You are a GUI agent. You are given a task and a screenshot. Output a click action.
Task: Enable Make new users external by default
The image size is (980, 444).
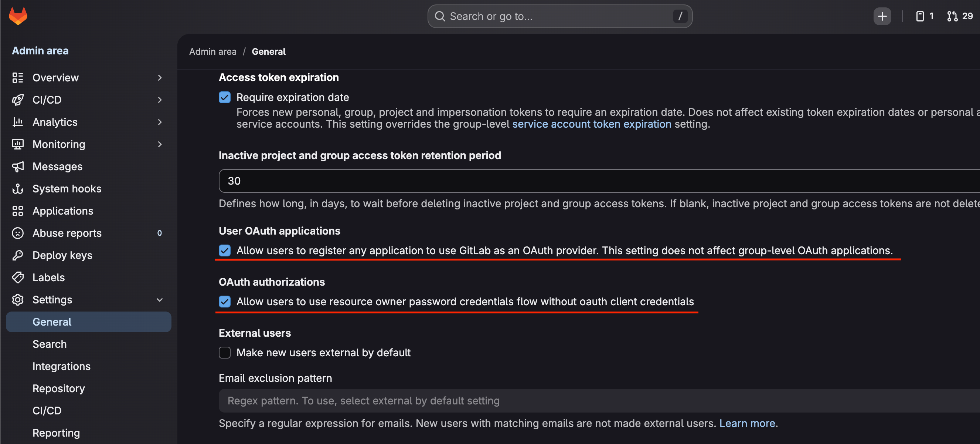[x=224, y=353]
